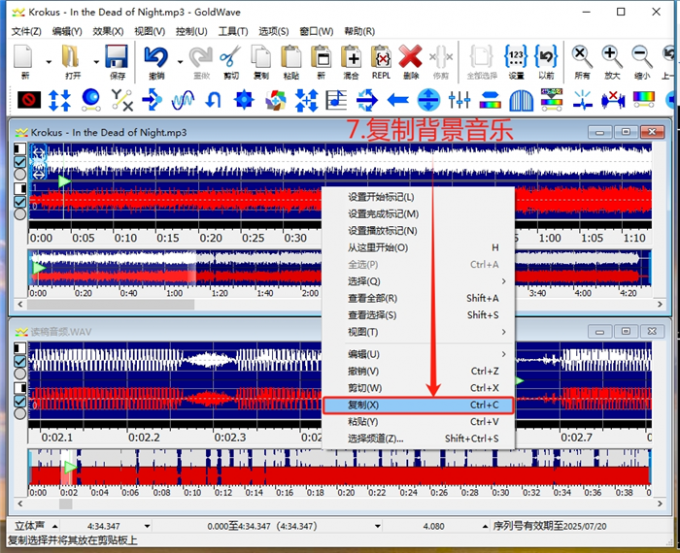
Task: Choose 剪切(W) in context menu
Action: [418, 388]
